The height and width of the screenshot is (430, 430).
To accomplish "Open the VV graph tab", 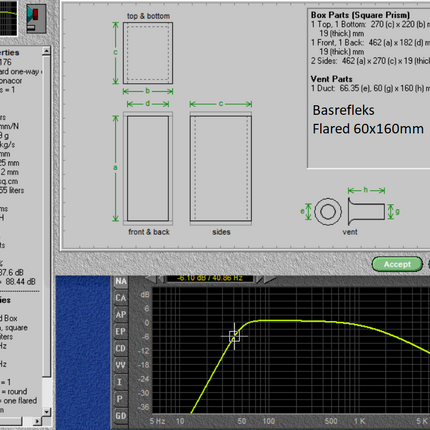I will pos(121,365).
